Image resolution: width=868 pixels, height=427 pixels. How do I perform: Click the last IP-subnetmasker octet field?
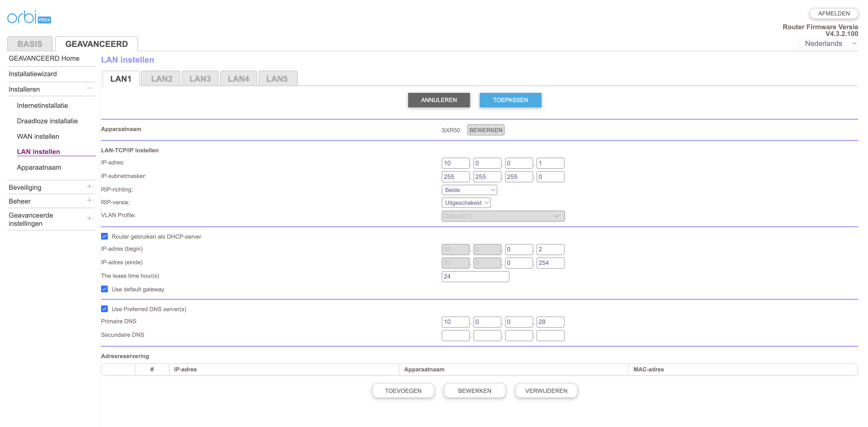click(x=550, y=177)
